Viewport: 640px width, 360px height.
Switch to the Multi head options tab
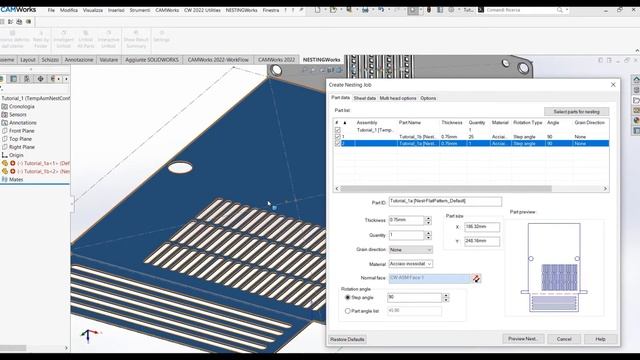(x=398, y=98)
